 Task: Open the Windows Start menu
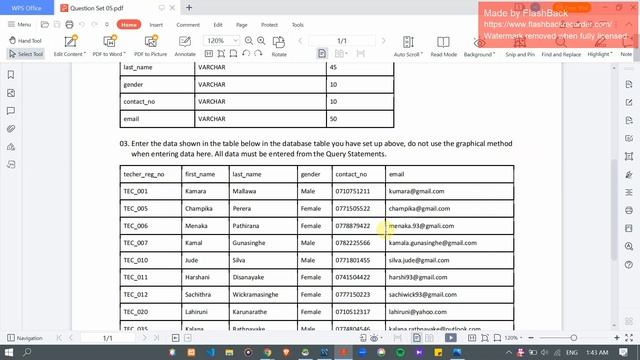[8, 352]
